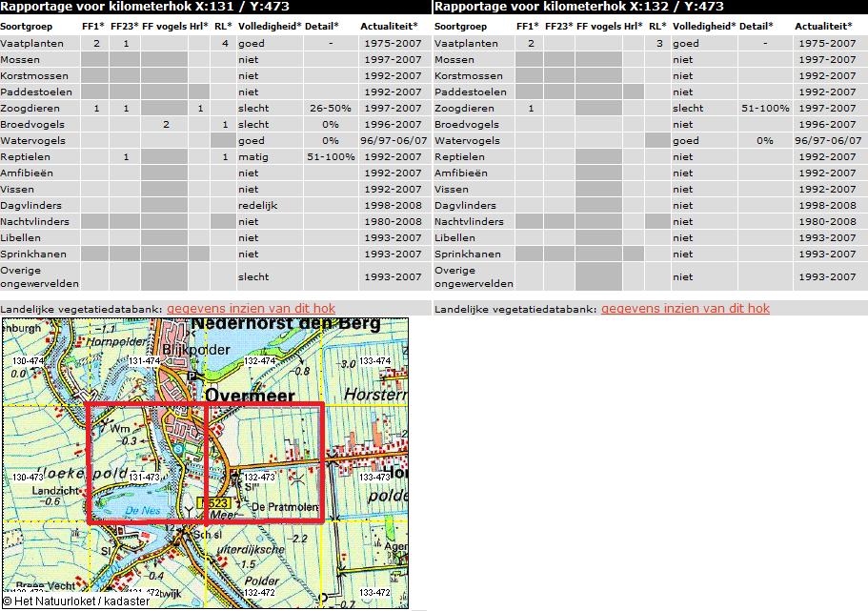The height and width of the screenshot is (611, 868).
Task: Click 'Watervogels' row label in X:131 table
Action: 32,140
